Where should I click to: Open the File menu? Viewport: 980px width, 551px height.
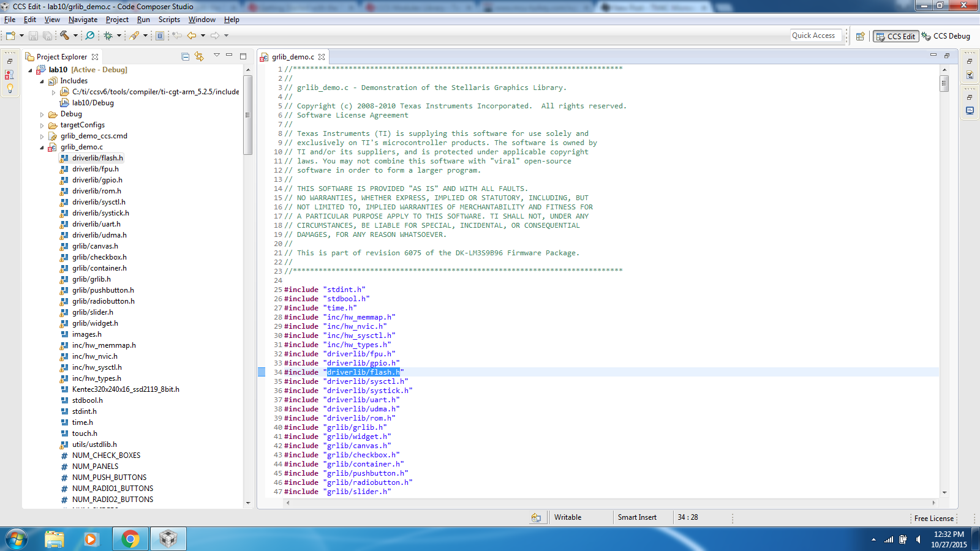(x=10, y=20)
